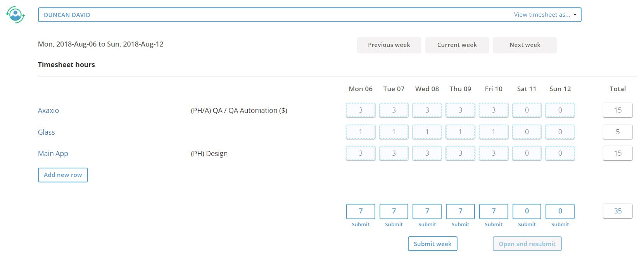The height and width of the screenshot is (260, 644).
Task: Click the DUNCAN DAVID name field
Action: click(309, 15)
